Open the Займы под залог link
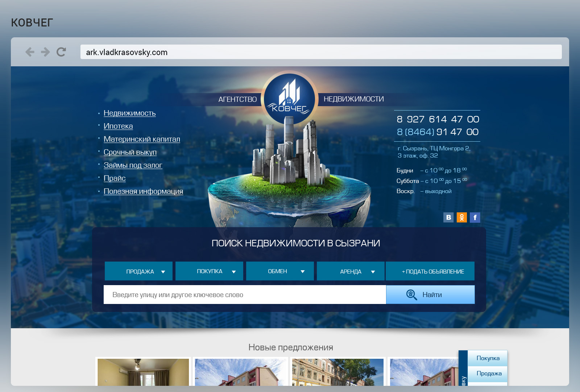 pos(133,165)
